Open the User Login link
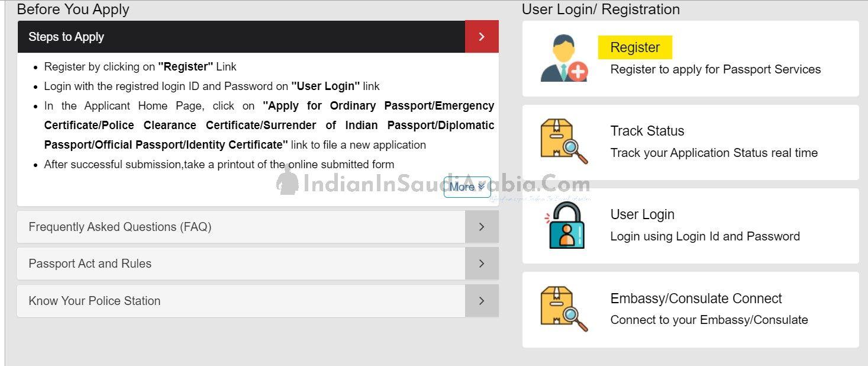Viewport: 868px width, 366px height. (643, 214)
